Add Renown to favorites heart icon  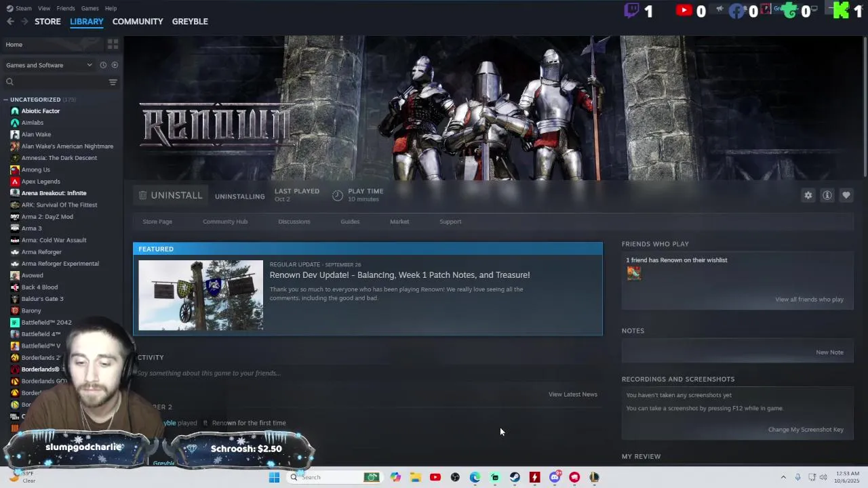point(846,195)
